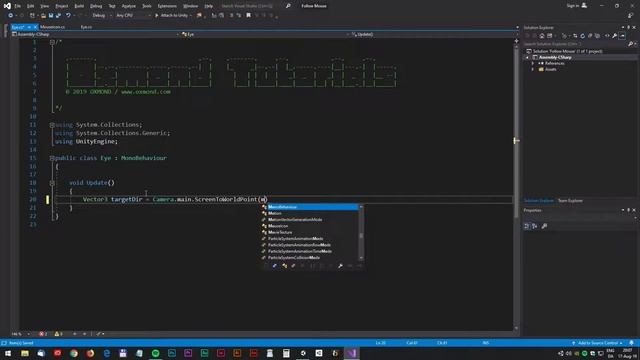Collapse the Assembly-CSharp project node
The height and width of the screenshot is (360, 640).
click(x=527, y=58)
